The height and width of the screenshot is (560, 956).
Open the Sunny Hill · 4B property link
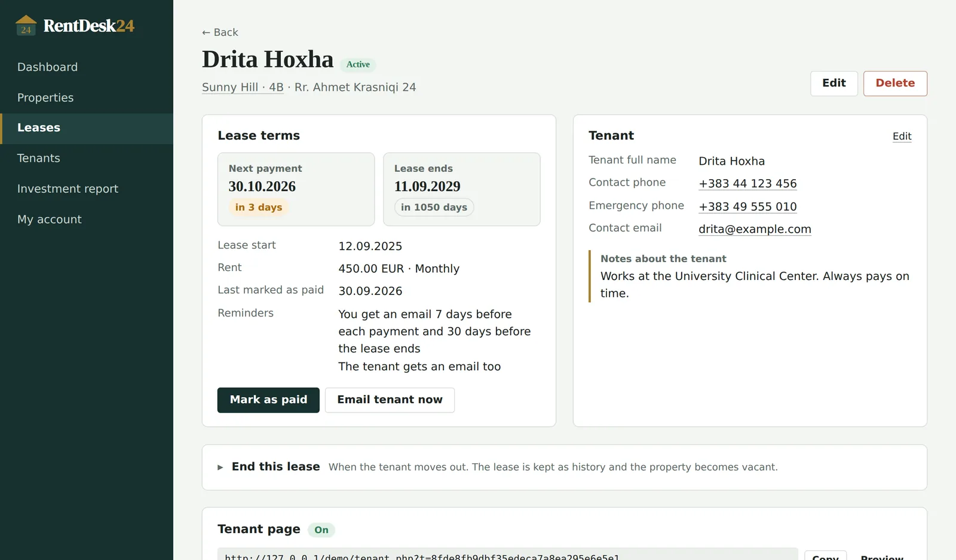[x=243, y=87]
